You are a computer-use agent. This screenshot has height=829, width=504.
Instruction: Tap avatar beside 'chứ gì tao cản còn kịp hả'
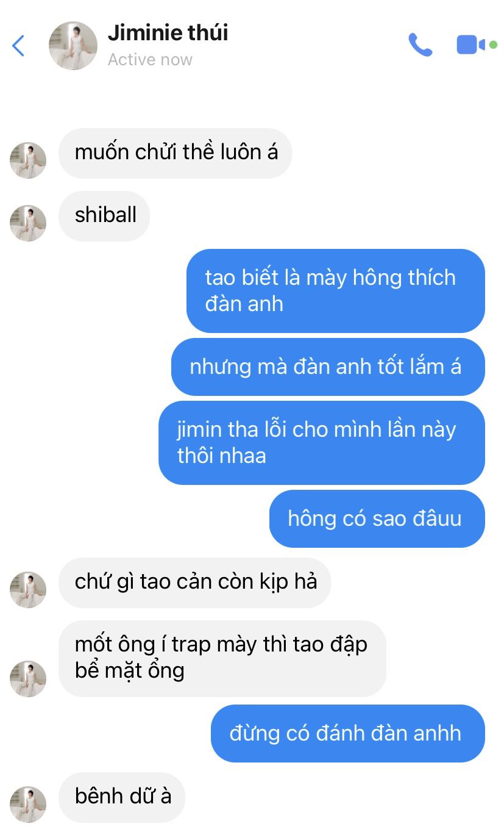point(28,590)
